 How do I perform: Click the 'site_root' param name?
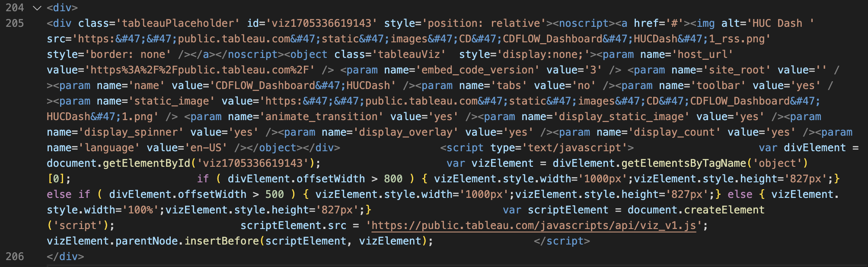point(737,70)
